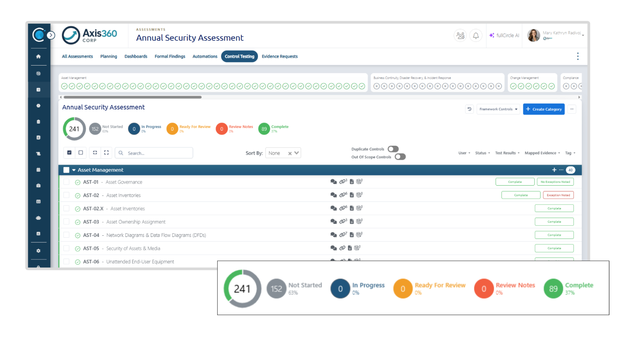The image size is (644, 346).
Task: Open vertical three-dot menu in tab bar
Action: pos(578,56)
